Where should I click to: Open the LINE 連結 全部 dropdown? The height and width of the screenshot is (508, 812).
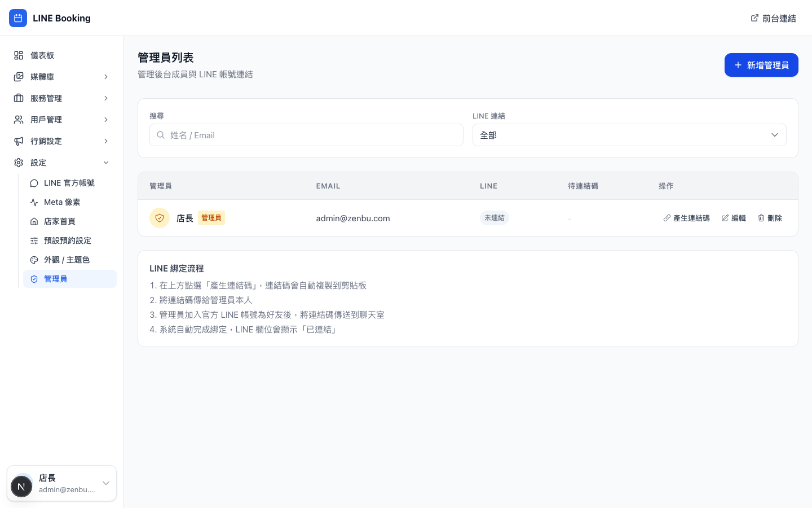click(629, 135)
